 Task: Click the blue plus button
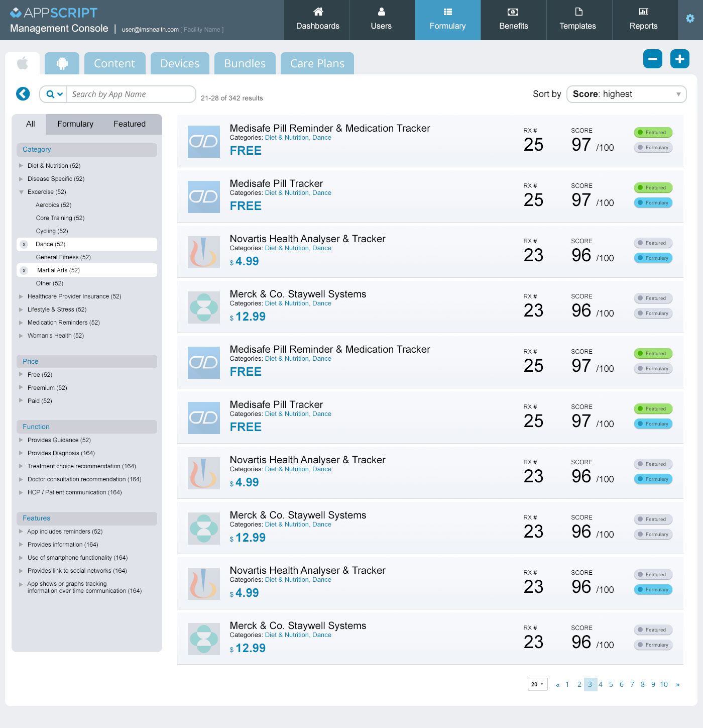[x=680, y=59]
